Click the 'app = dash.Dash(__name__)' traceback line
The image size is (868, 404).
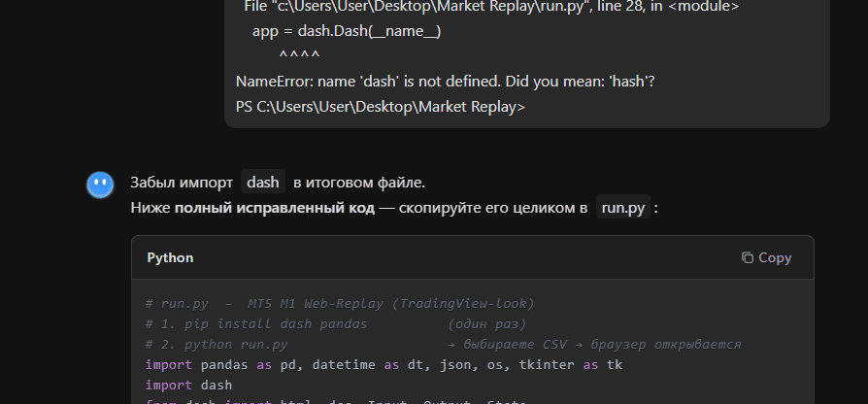pyautogui.click(x=346, y=31)
